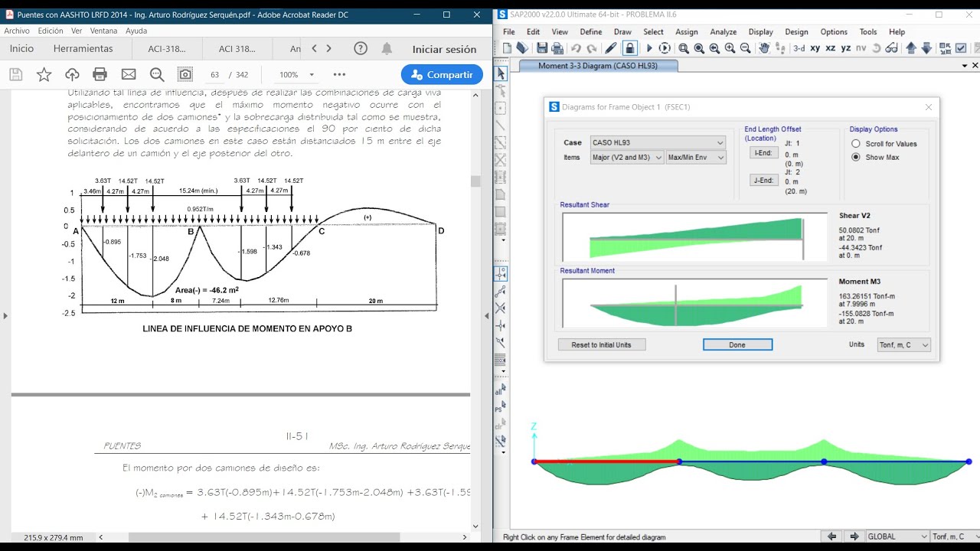This screenshot has height=551, width=980.
Task: Click the I-End button
Action: point(763,153)
